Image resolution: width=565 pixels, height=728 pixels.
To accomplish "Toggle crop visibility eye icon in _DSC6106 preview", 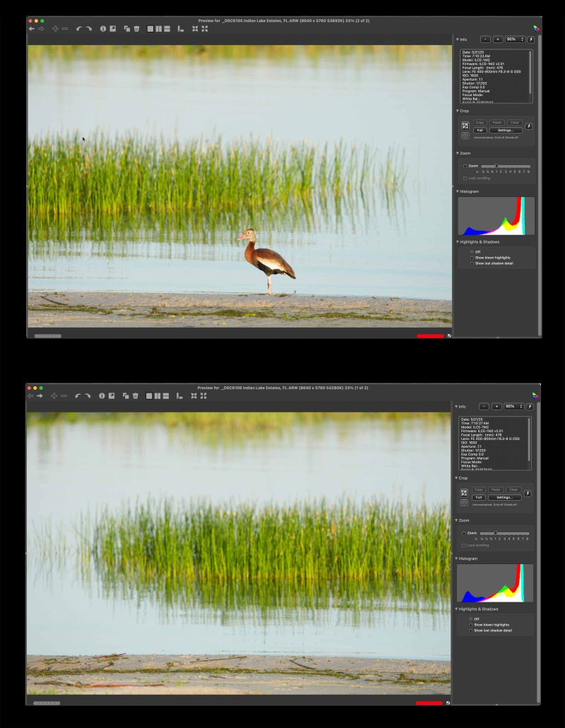I will point(464,503).
